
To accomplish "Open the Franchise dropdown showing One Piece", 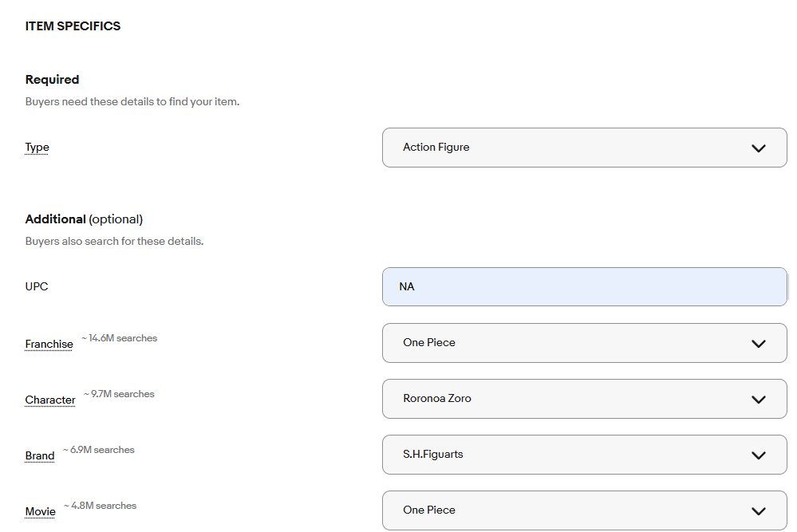I will pyautogui.click(x=585, y=343).
